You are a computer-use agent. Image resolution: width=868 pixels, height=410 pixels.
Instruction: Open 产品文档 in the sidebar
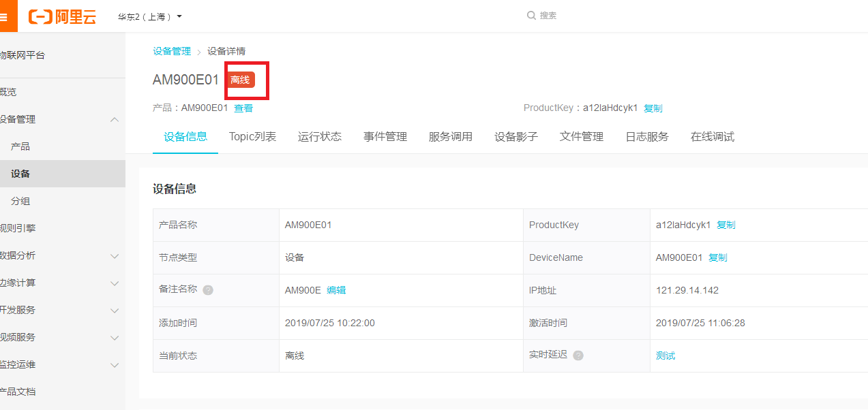click(x=18, y=392)
